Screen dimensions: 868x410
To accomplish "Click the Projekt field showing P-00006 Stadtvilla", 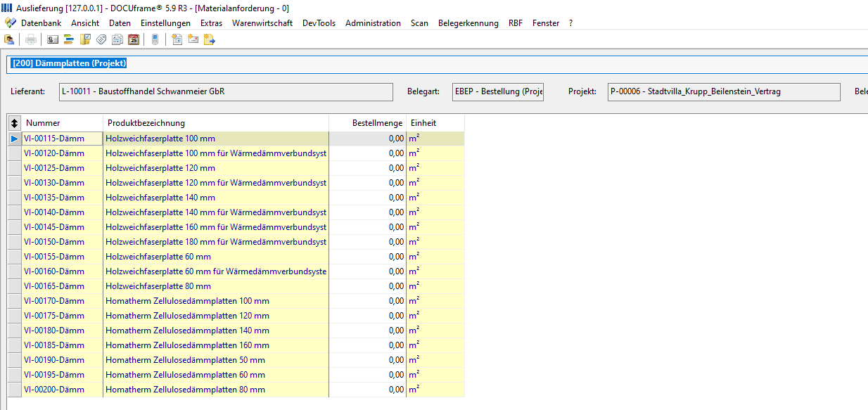I will (x=724, y=92).
